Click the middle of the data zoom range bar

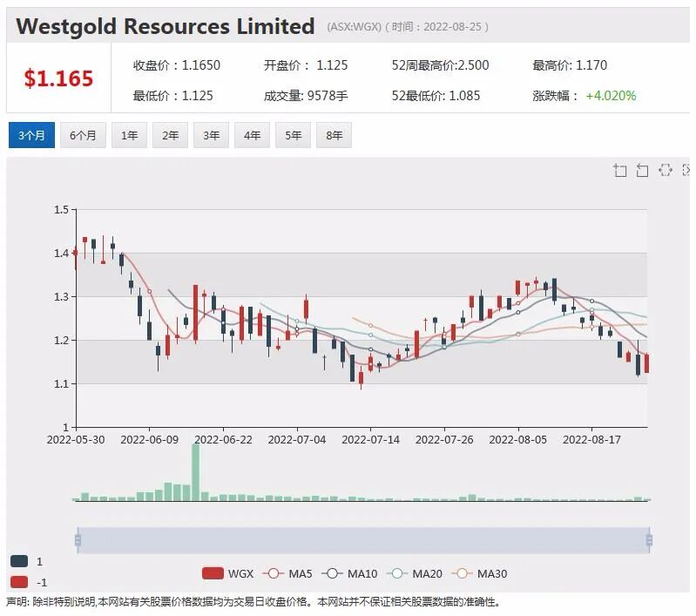click(x=363, y=540)
